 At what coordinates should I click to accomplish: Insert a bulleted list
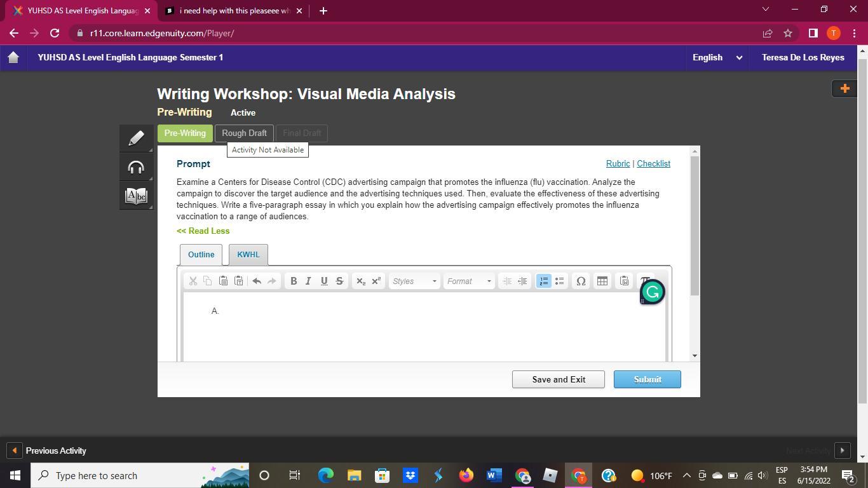[559, 281]
